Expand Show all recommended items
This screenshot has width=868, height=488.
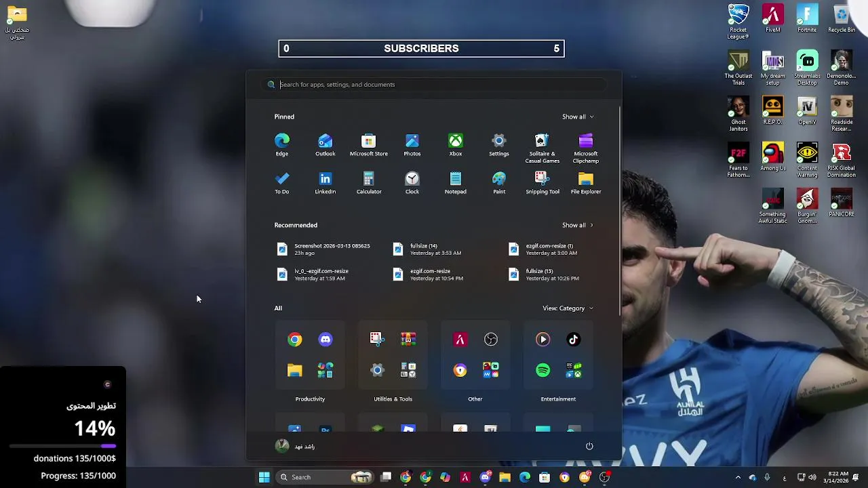point(578,225)
